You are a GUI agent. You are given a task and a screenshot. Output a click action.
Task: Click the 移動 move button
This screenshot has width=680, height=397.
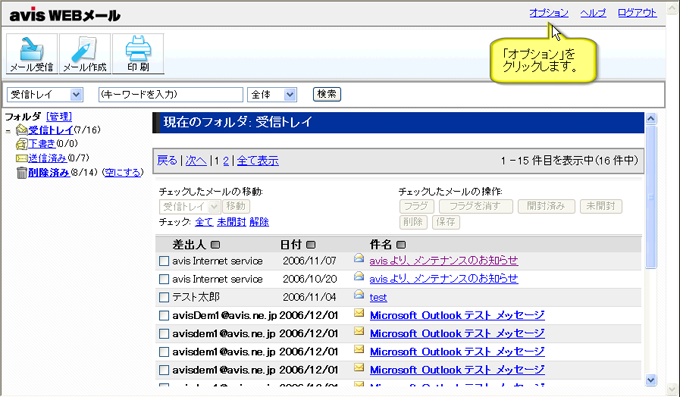236,206
